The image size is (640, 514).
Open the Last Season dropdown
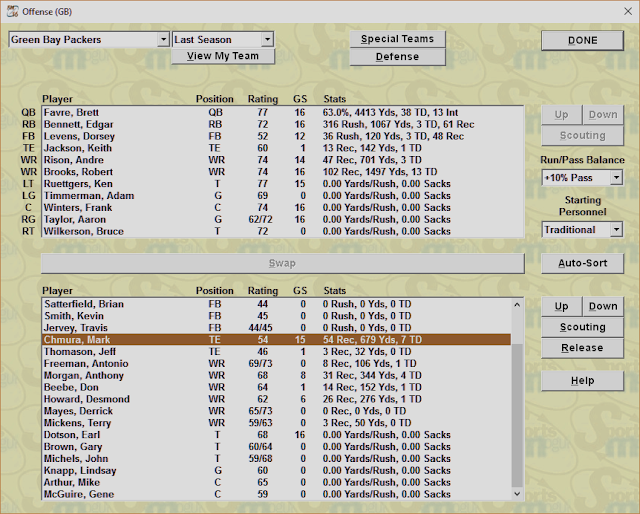267,40
